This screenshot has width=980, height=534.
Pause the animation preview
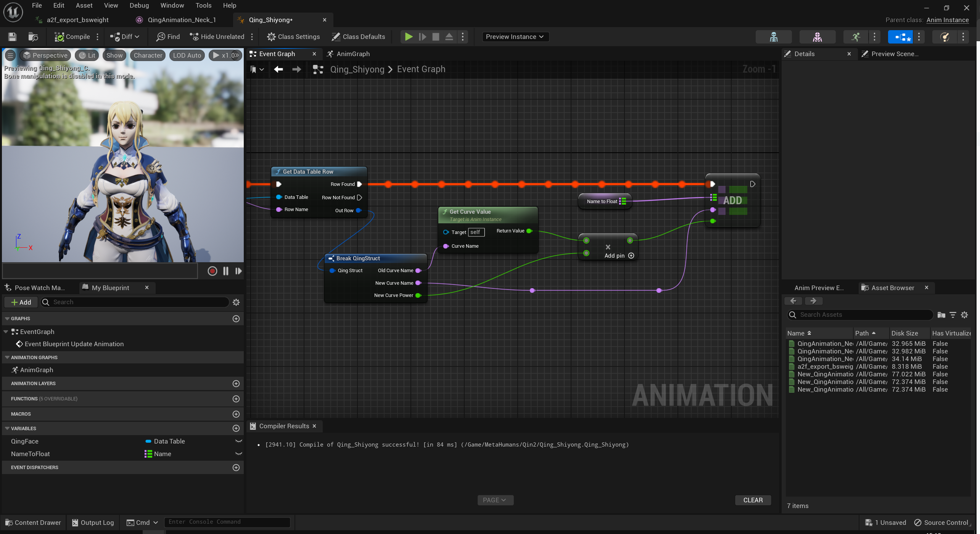[x=226, y=271]
